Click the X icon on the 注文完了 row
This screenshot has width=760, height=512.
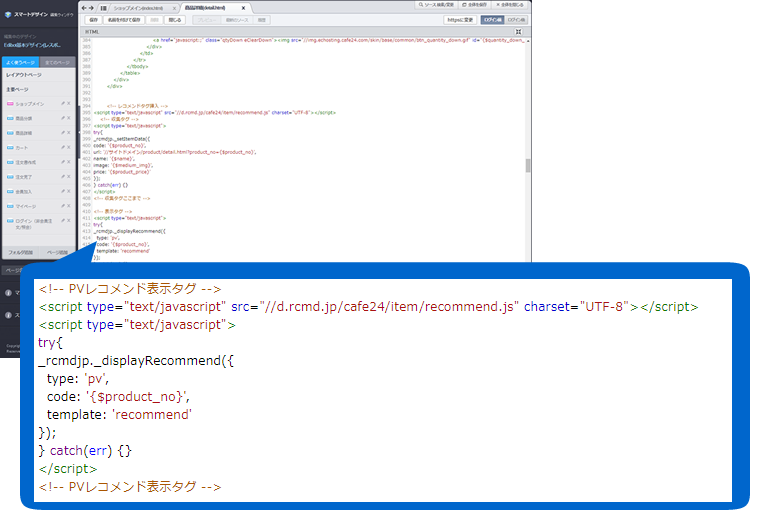(x=69, y=176)
